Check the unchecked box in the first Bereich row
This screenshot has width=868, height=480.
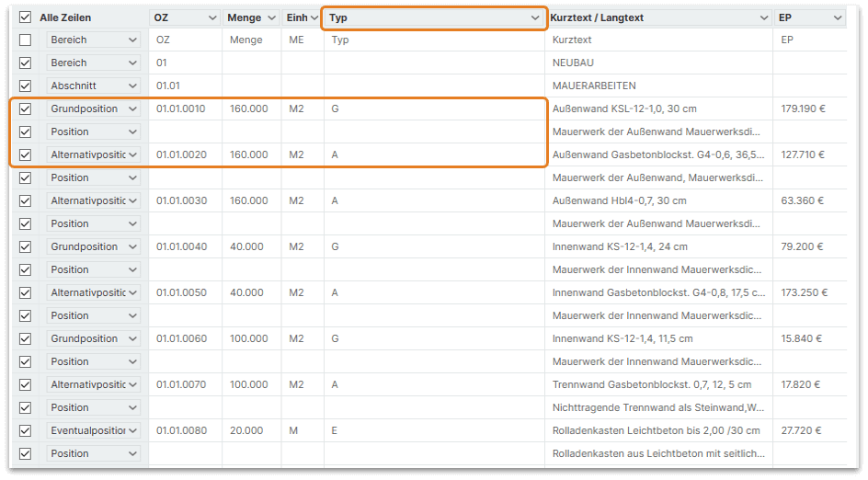click(x=25, y=40)
